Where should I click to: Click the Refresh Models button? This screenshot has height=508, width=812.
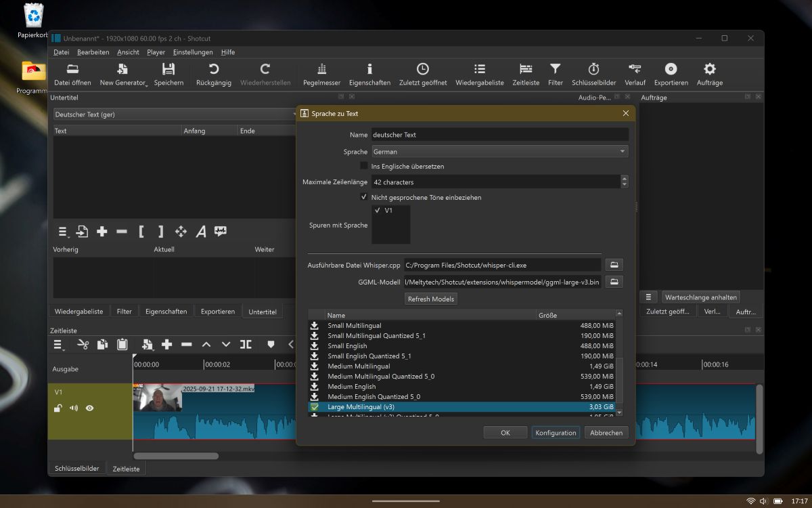click(x=431, y=299)
